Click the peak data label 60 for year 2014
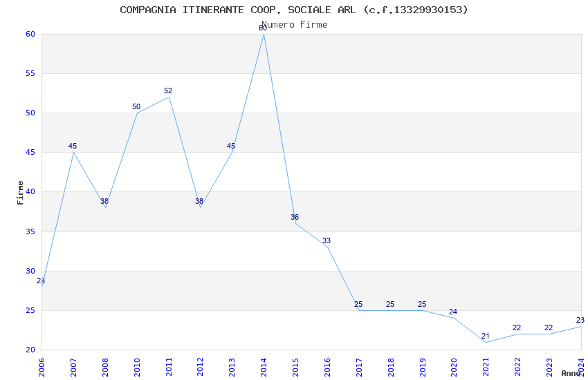 click(x=263, y=28)
